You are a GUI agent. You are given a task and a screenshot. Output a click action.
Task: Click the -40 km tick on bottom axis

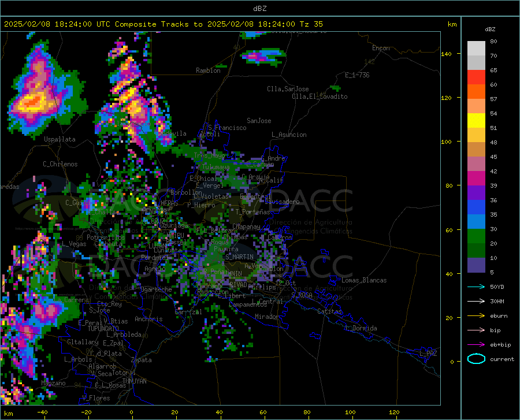point(42,412)
